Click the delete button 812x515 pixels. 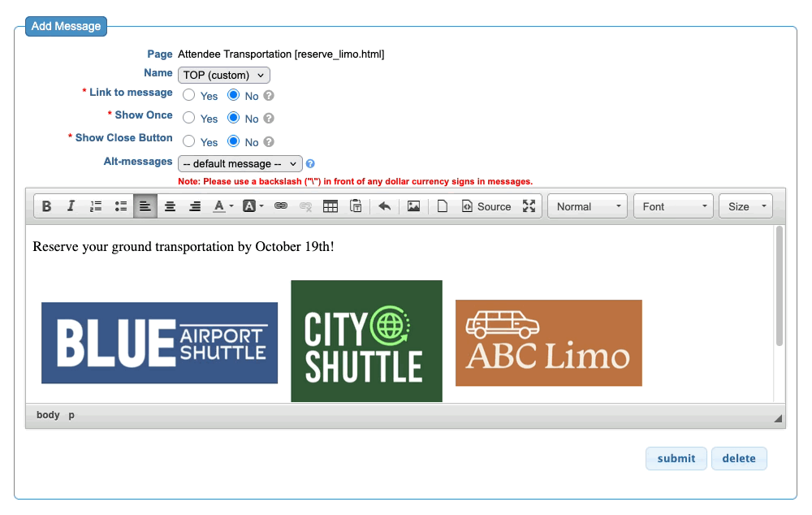pos(739,458)
